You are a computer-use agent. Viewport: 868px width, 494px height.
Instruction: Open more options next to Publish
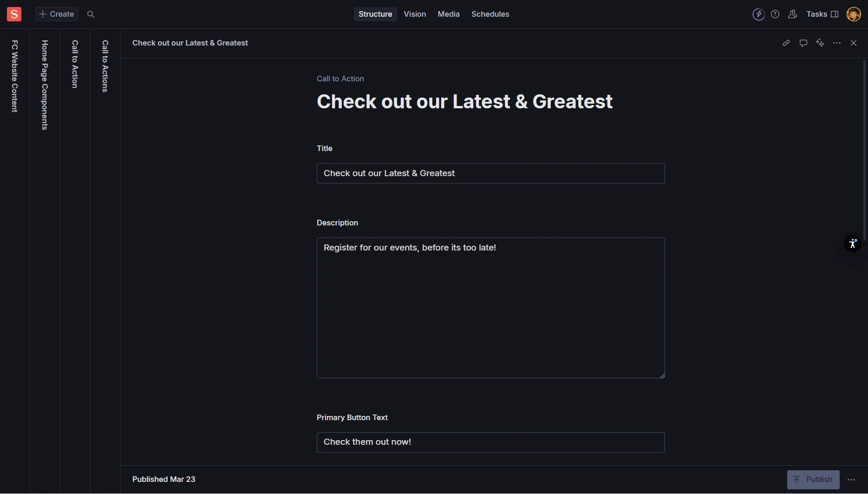[851, 480]
